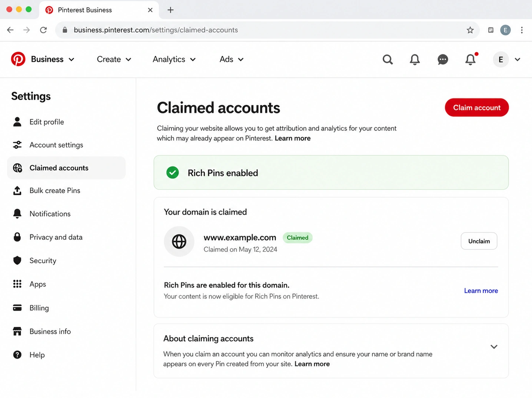532x398 pixels.
Task: Select the Pinterest Business browser tab
Action: point(99,10)
